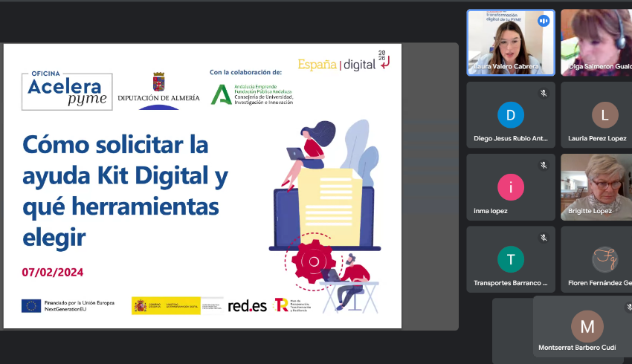Click the laptop document illustration on the slide
The width and height of the screenshot is (632, 364).
[325, 208]
